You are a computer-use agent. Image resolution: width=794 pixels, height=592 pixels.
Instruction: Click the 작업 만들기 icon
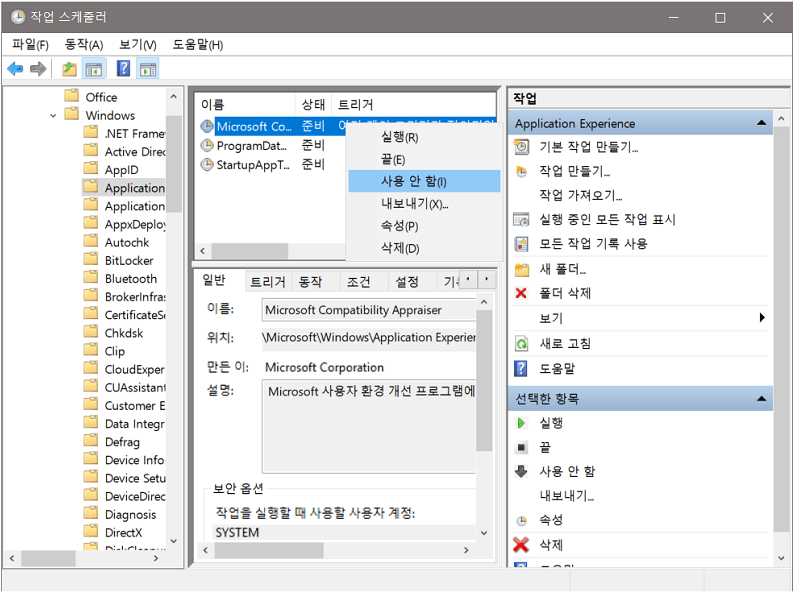coord(521,172)
